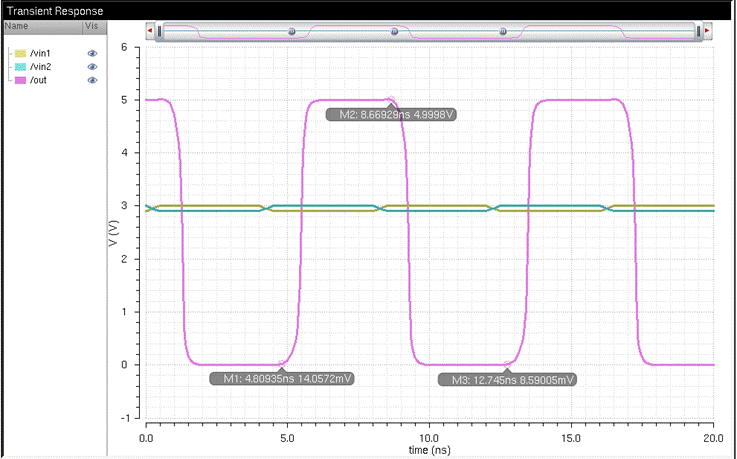Click third marker dot in overview strip
The height and width of the screenshot is (459, 737).
point(503,31)
